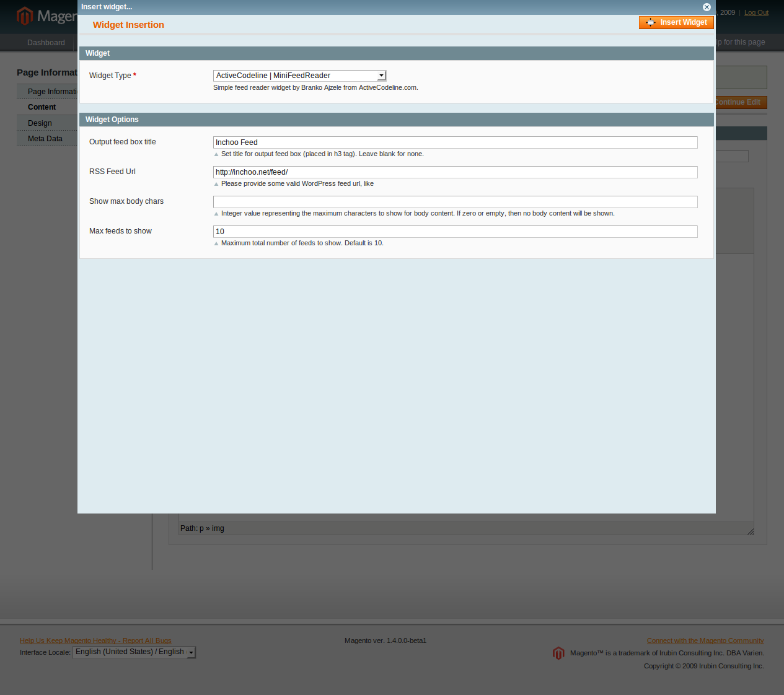The height and width of the screenshot is (695, 784).
Task: Click the 'Maximum total number of feeds' hint
Action: click(302, 243)
